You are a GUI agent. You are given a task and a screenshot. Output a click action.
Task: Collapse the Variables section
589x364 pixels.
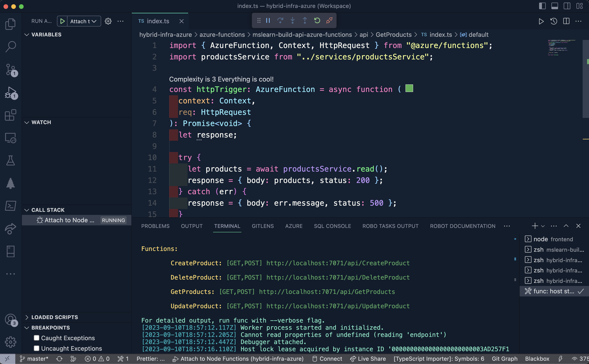click(27, 34)
